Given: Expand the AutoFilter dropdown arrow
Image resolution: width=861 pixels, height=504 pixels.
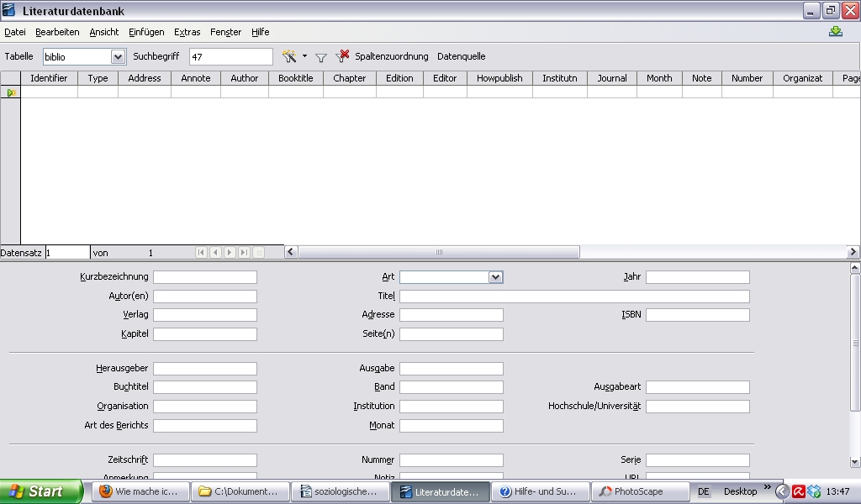Looking at the screenshot, I should click(x=304, y=56).
